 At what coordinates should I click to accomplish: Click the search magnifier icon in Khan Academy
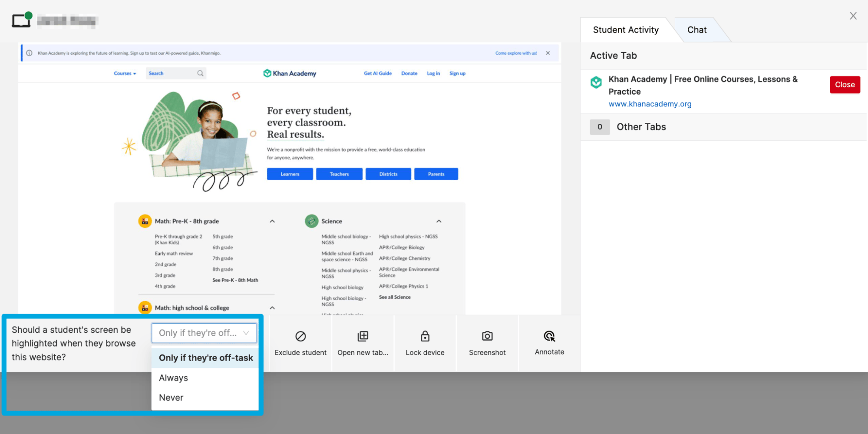200,73
